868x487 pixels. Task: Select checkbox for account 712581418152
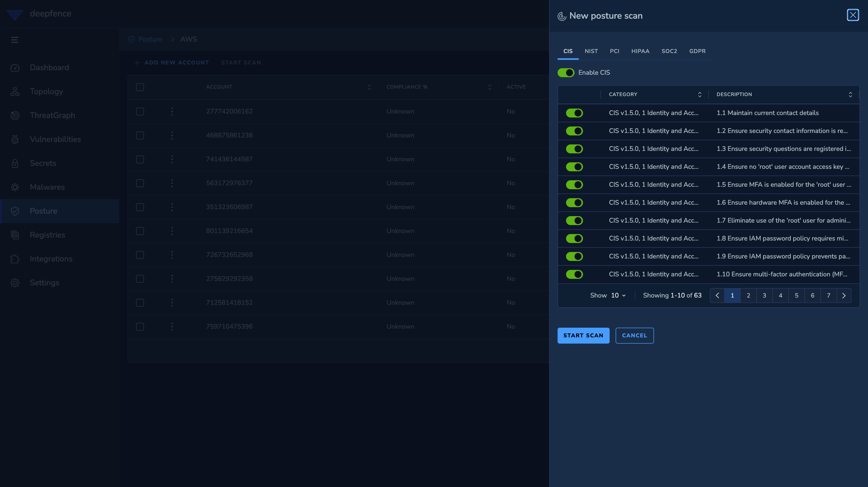(x=140, y=303)
